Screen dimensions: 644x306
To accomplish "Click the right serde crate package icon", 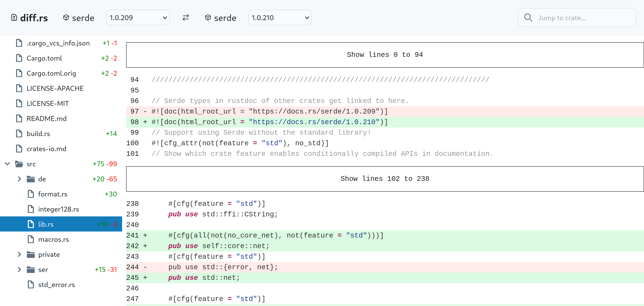I will click(x=208, y=17).
